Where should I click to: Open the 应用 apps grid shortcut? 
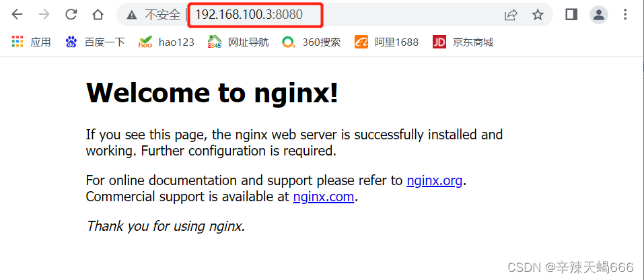[x=31, y=42]
